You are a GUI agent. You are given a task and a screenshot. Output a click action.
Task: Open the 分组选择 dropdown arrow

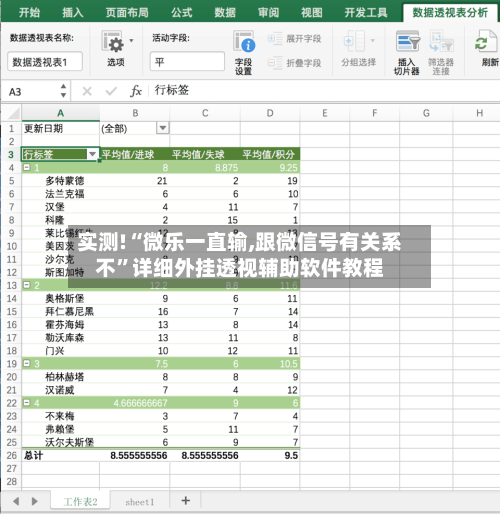373,41
